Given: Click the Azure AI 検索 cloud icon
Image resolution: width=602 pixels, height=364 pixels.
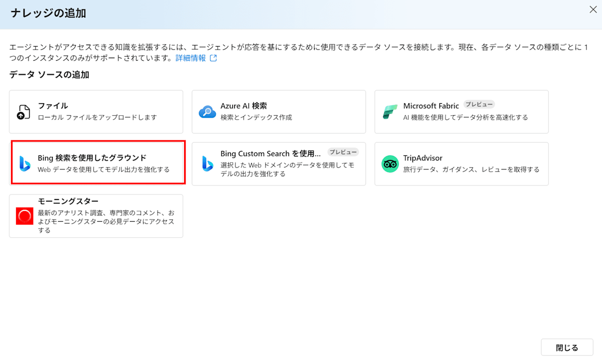Looking at the screenshot, I should (x=207, y=112).
